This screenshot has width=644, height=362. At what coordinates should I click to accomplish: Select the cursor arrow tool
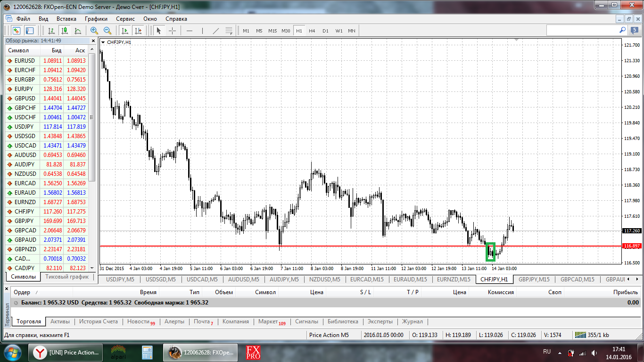pos(159,31)
